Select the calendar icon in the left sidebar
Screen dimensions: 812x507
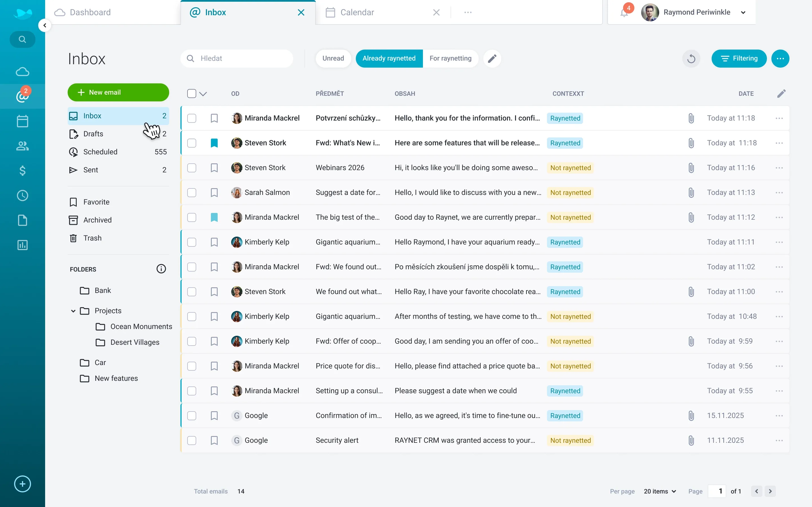click(x=22, y=121)
